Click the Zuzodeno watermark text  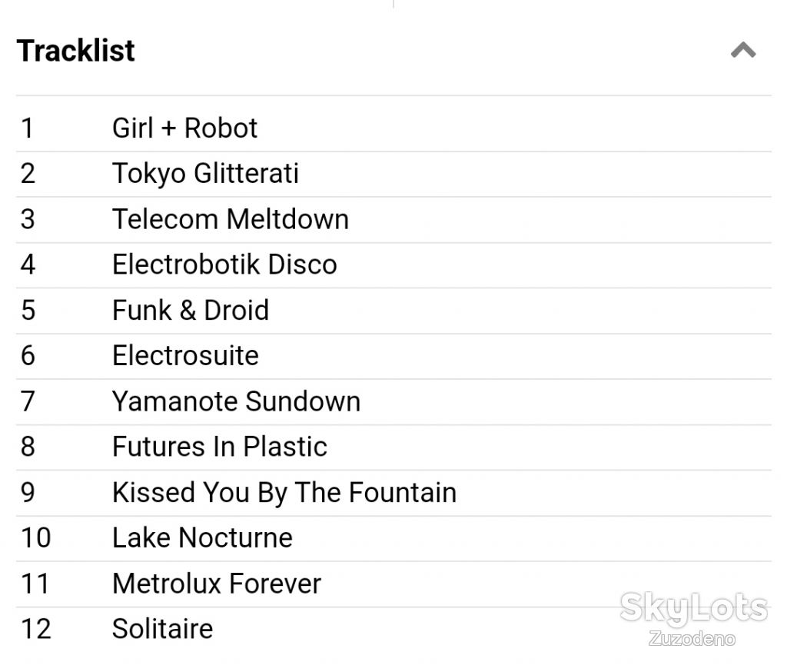[692, 638]
